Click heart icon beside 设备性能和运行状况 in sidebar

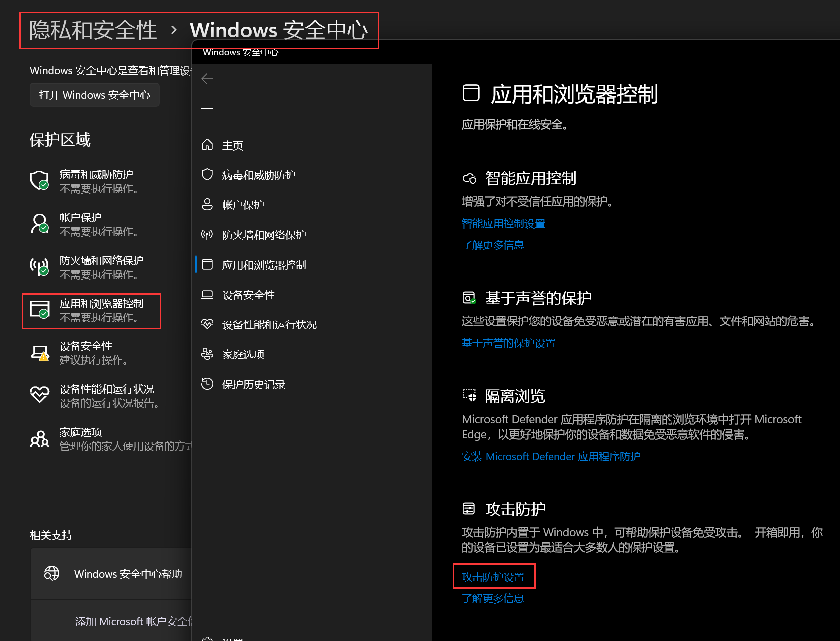coord(207,324)
